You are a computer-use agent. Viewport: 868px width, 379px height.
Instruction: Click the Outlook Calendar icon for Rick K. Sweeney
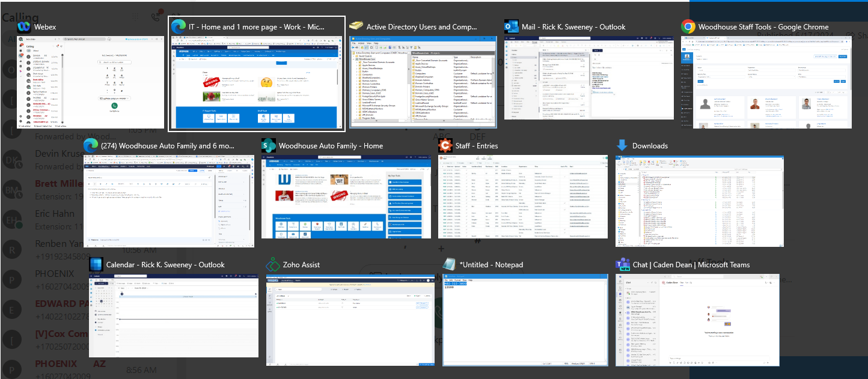[96, 264]
